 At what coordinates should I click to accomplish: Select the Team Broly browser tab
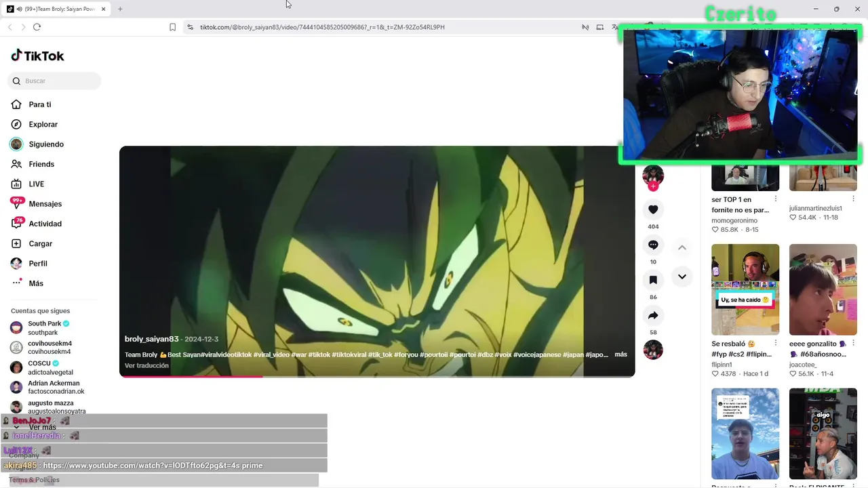(x=56, y=9)
